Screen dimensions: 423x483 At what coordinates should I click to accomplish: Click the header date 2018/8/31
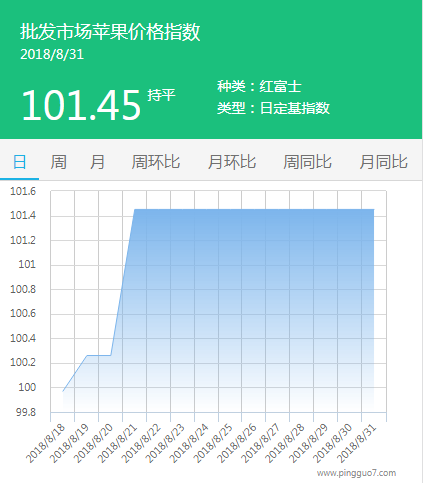tap(52, 55)
